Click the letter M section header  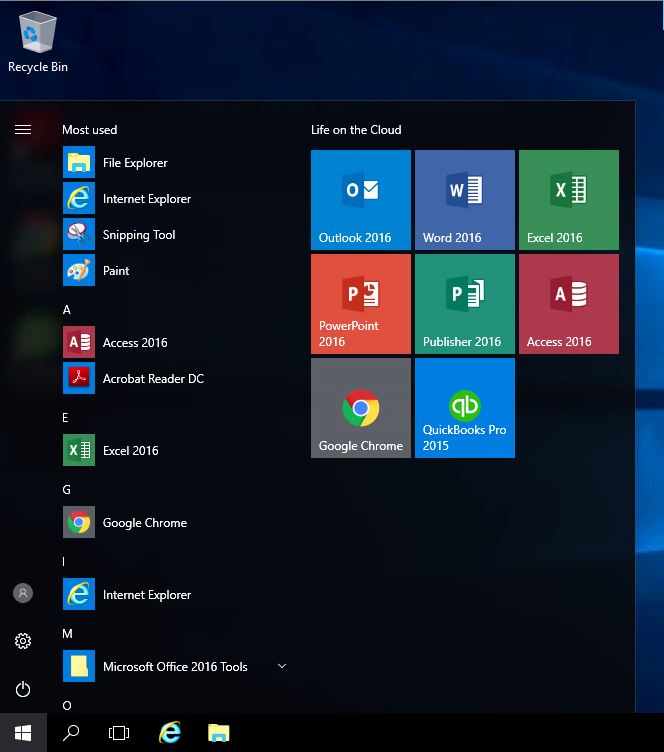tap(68, 634)
